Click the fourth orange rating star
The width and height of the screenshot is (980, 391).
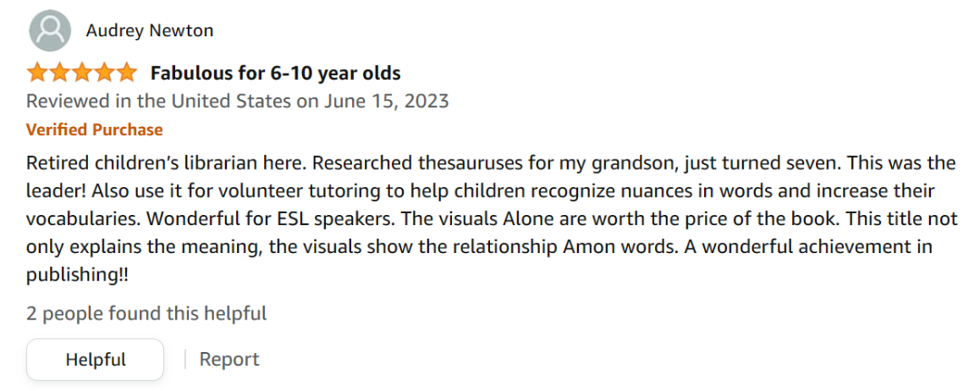click(103, 73)
